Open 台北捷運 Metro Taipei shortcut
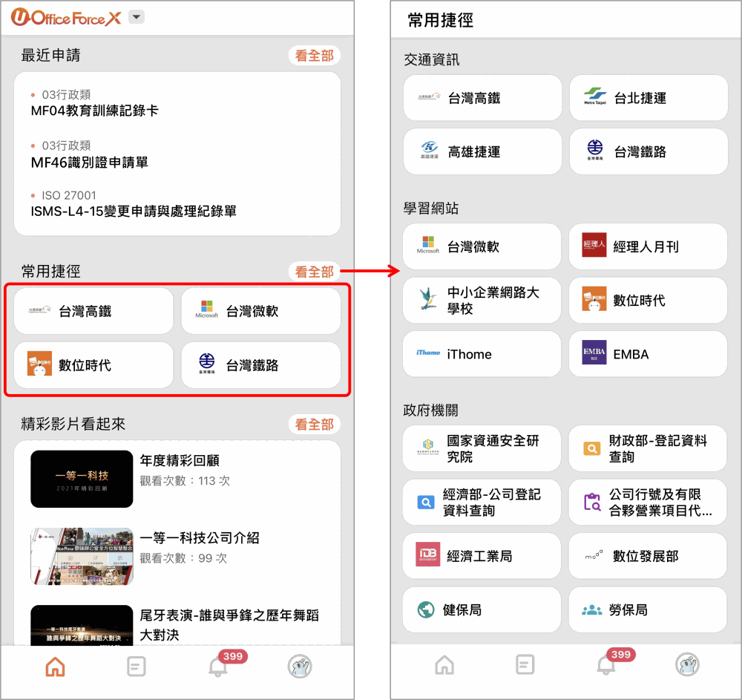Viewport: 742px width, 700px height. pyautogui.click(x=649, y=98)
